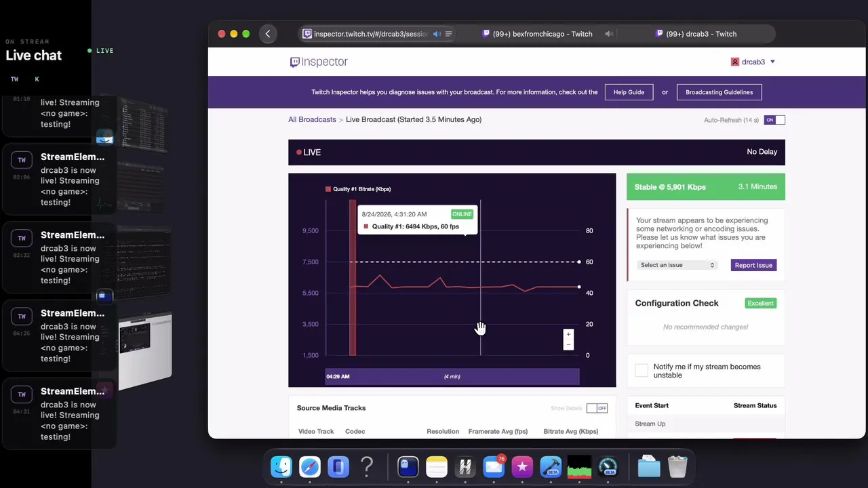This screenshot has width=868, height=488.
Task: Click the 04:31 StreamElements chat message
Action: point(60,413)
